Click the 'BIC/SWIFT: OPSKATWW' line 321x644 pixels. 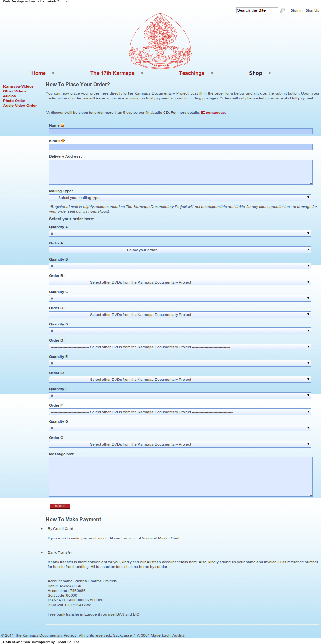coord(69,605)
